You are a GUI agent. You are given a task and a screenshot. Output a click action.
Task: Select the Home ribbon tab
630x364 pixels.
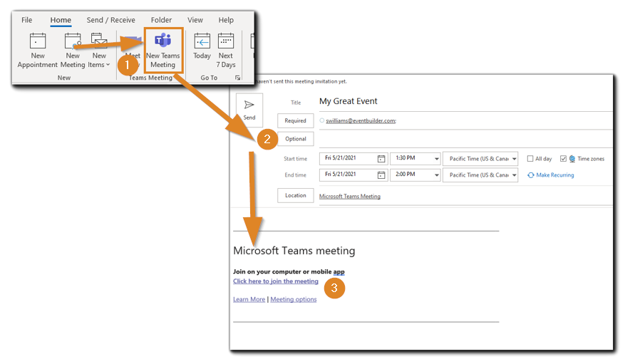coord(61,20)
